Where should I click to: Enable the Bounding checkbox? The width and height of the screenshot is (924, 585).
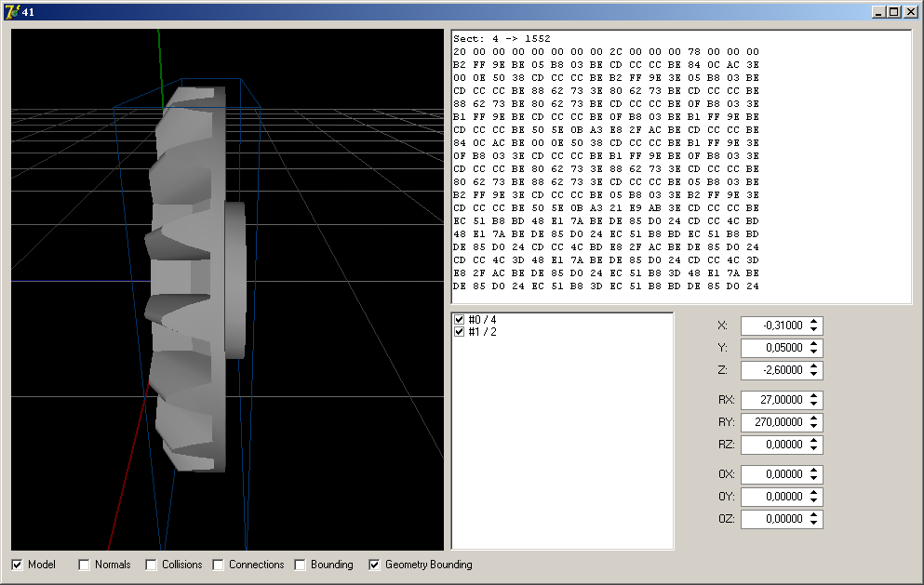(x=301, y=565)
